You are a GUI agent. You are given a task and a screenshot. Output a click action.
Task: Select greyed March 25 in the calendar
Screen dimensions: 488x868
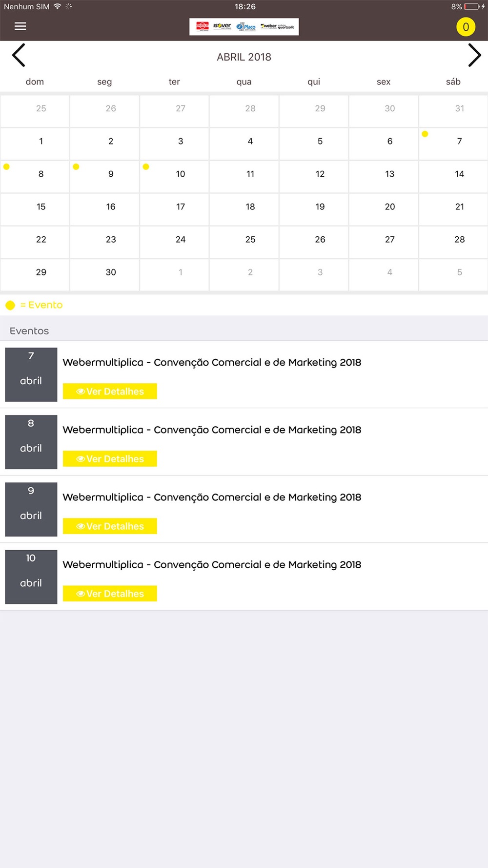[35, 111]
